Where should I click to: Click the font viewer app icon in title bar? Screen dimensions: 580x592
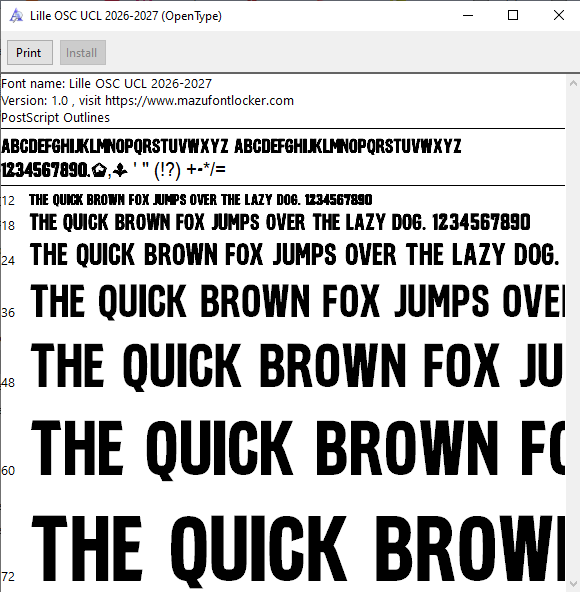(16, 15)
